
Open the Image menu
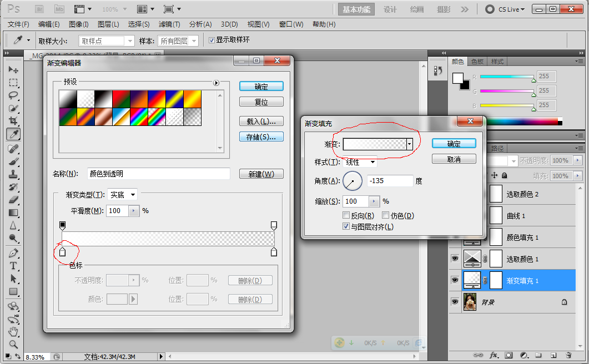click(x=78, y=24)
